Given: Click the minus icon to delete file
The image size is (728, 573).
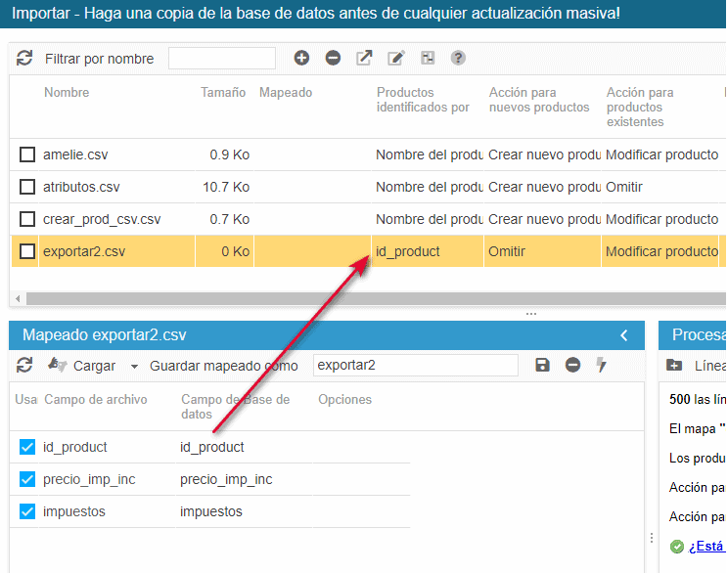Looking at the screenshot, I should pos(333,59).
